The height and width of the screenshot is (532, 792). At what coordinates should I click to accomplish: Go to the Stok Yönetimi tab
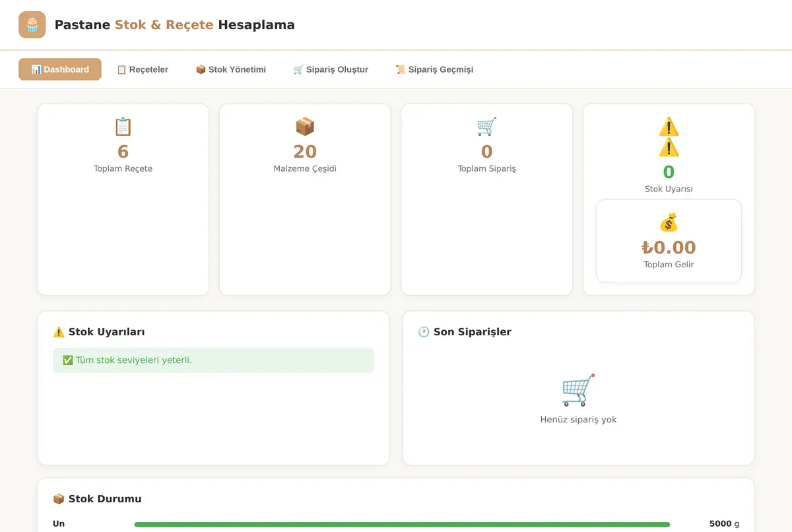(x=231, y=69)
